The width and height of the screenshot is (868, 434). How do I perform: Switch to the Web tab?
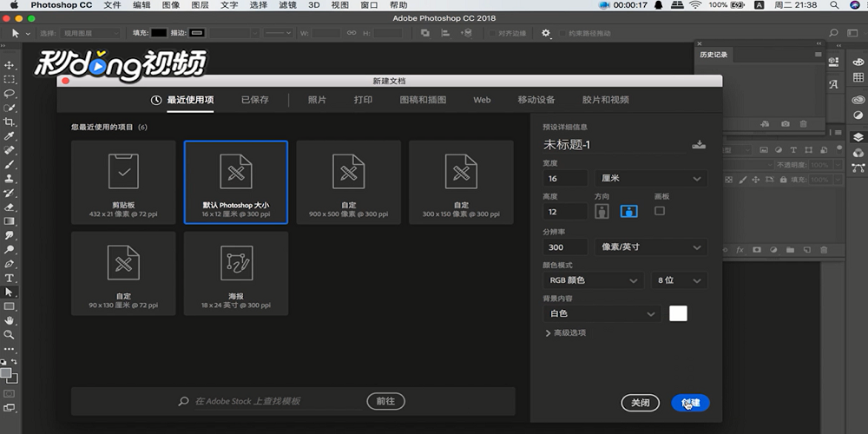(482, 100)
